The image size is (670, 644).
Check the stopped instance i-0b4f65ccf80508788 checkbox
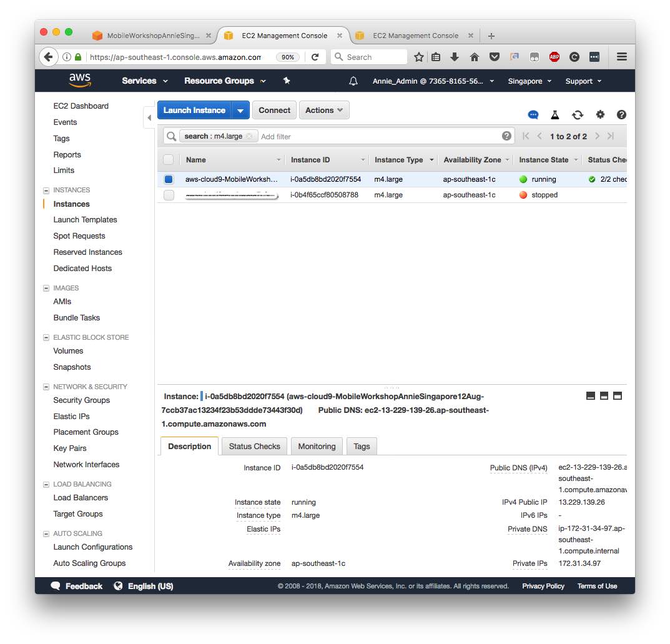169,196
